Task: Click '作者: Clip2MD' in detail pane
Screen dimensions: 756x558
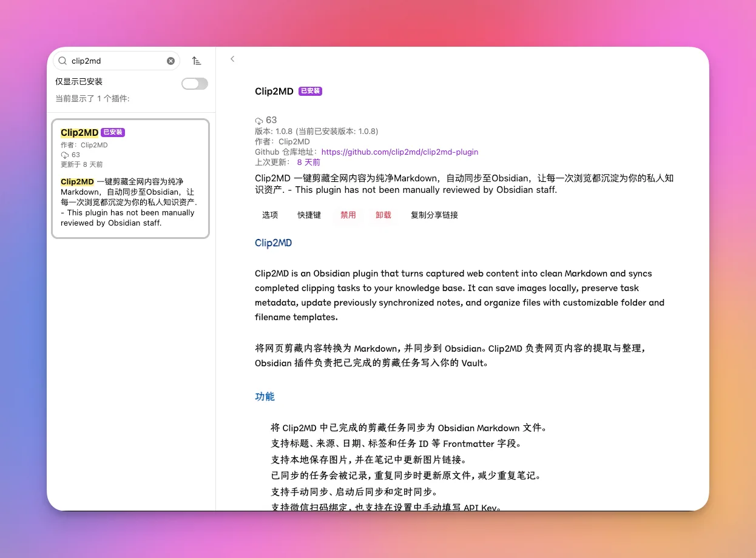Action: [282, 142]
